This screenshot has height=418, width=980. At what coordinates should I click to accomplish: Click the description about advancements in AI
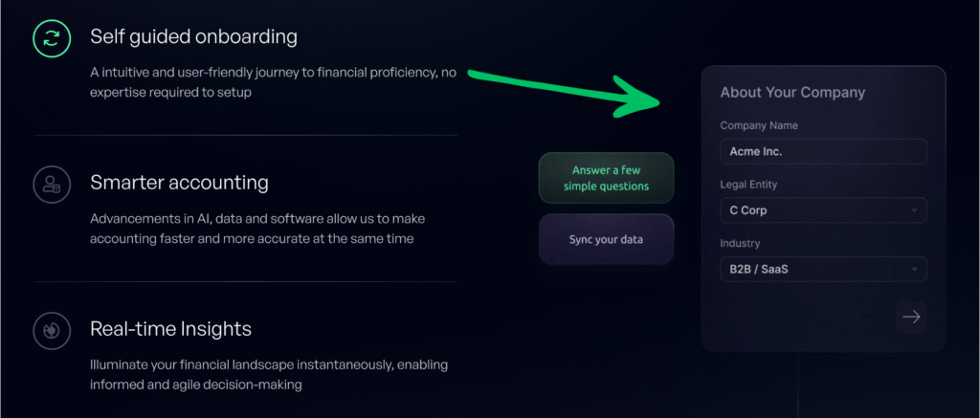[x=258, y=228]
